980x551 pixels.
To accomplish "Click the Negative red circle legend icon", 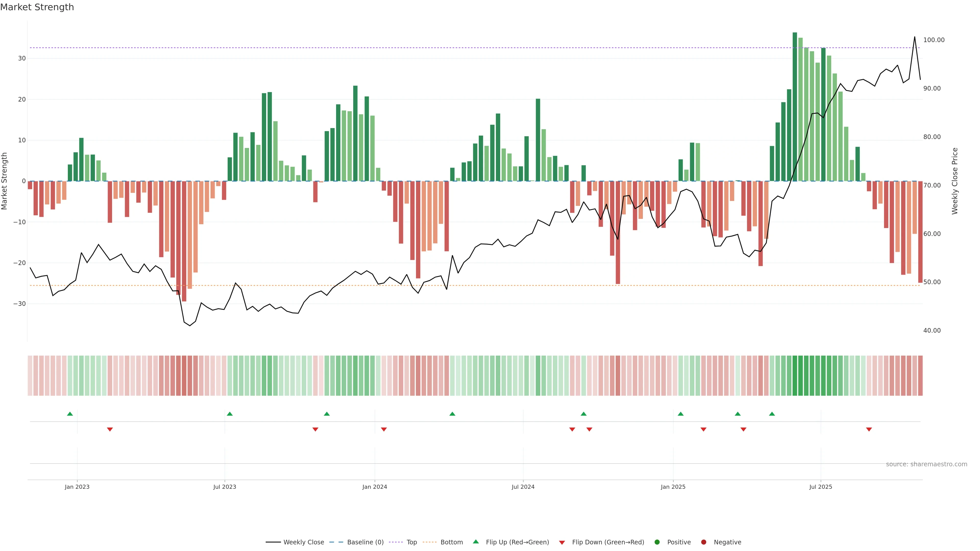I will [703, 542].
